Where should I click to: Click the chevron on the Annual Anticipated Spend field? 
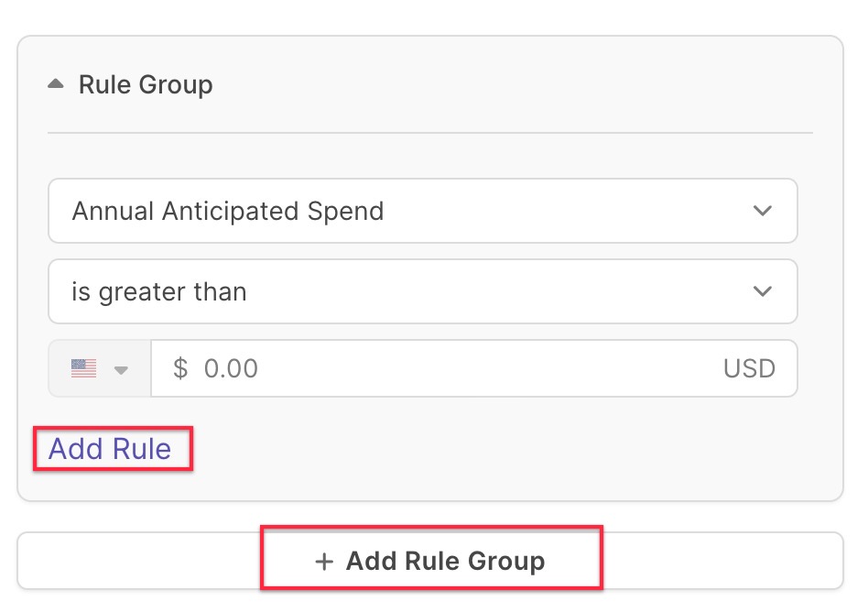[763, 211]
